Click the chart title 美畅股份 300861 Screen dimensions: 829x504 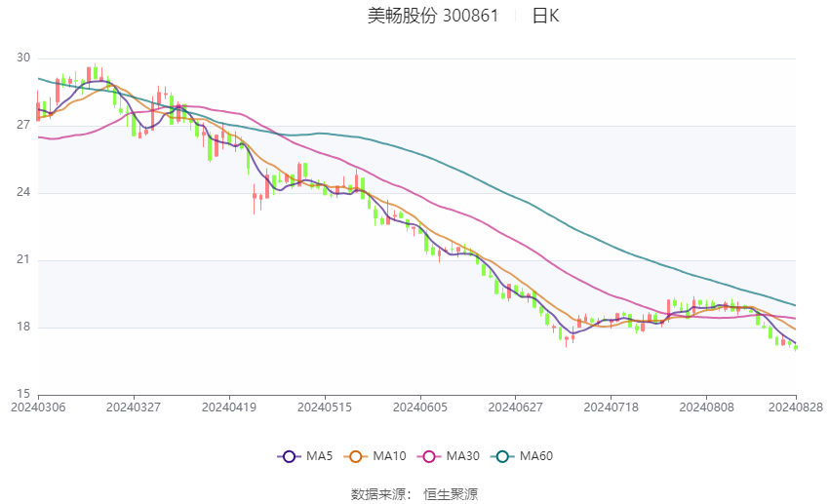click(x=433, y=16)
